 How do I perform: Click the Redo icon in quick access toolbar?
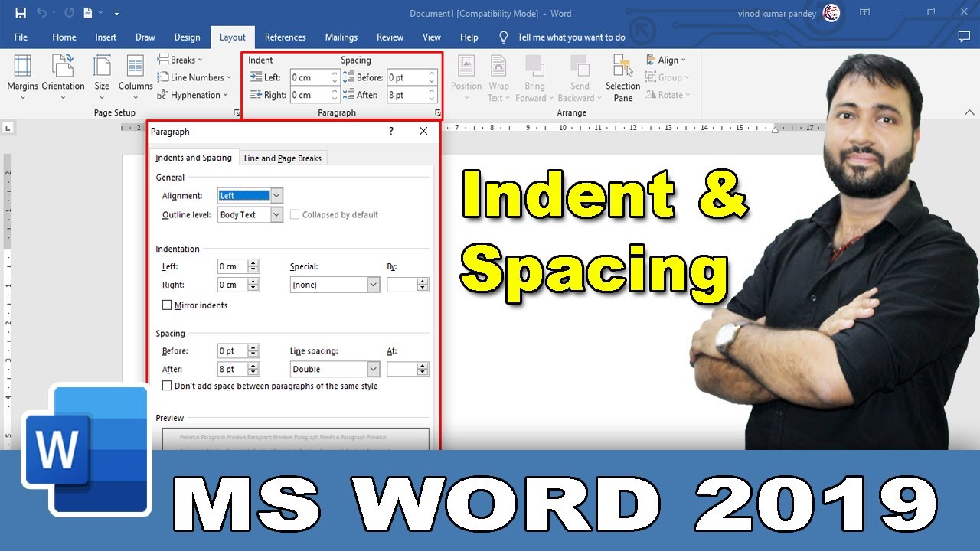pyautogui.click(x=69, y=13)
